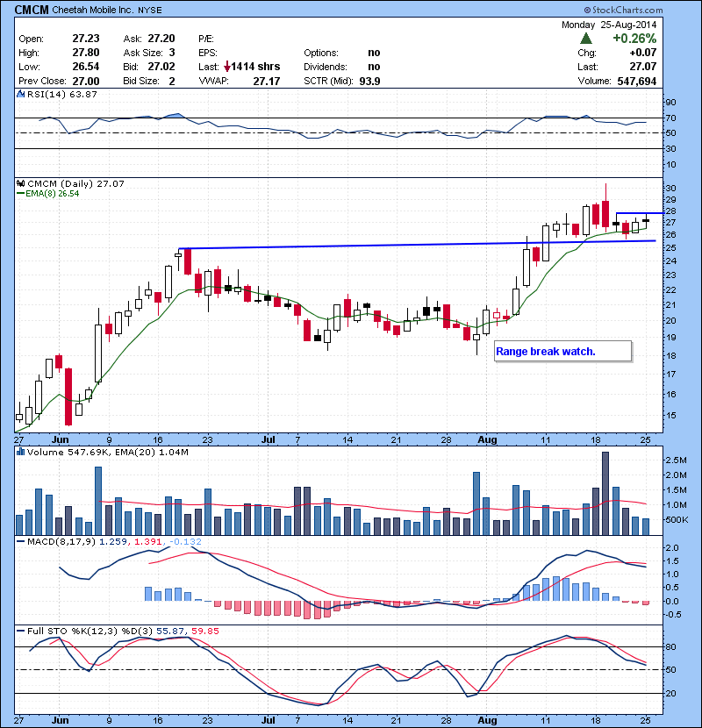Click the MACD(8,17,9) label

(61, 541)
